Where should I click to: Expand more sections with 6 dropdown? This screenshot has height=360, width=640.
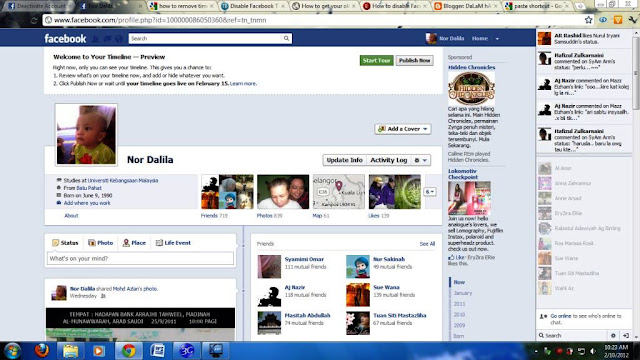(430, 192)
